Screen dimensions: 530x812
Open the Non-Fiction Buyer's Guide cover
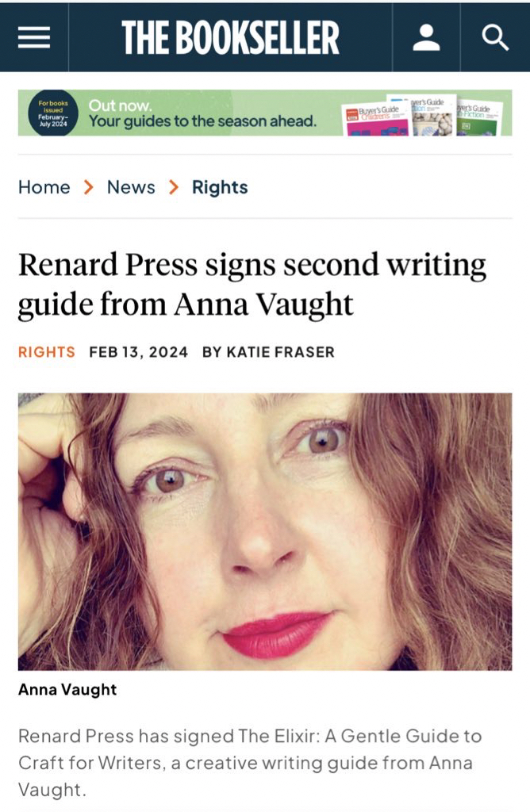479,117
